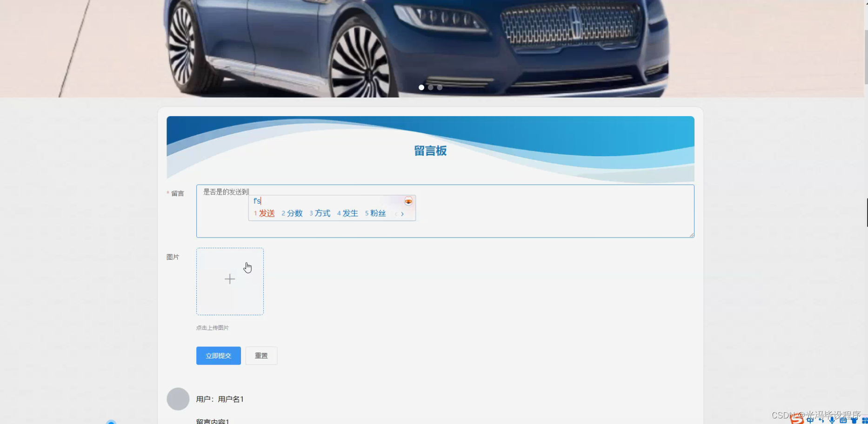The width and height of the screenshot is (868, 424).
Task: Click the 立即提交 submit button
Action: [218, 355]
